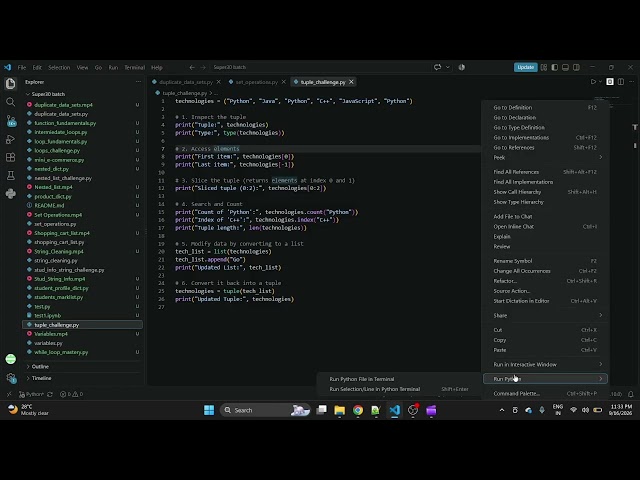The height and width of the screenshot is (480, 640).
Task: Open the Windows Start menu
Action: (209, 410)
